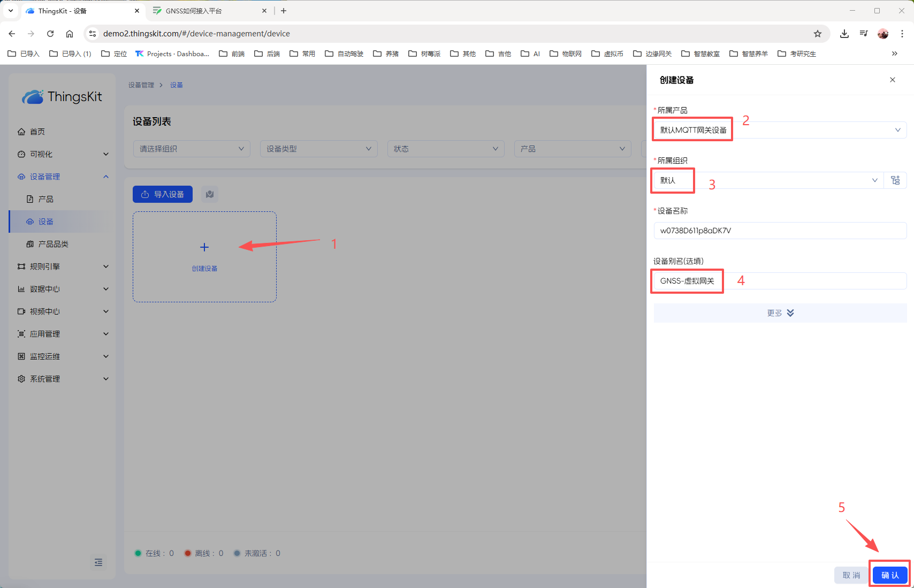Select 产品品类 in the sidebar menu

[x=53, y=244]
